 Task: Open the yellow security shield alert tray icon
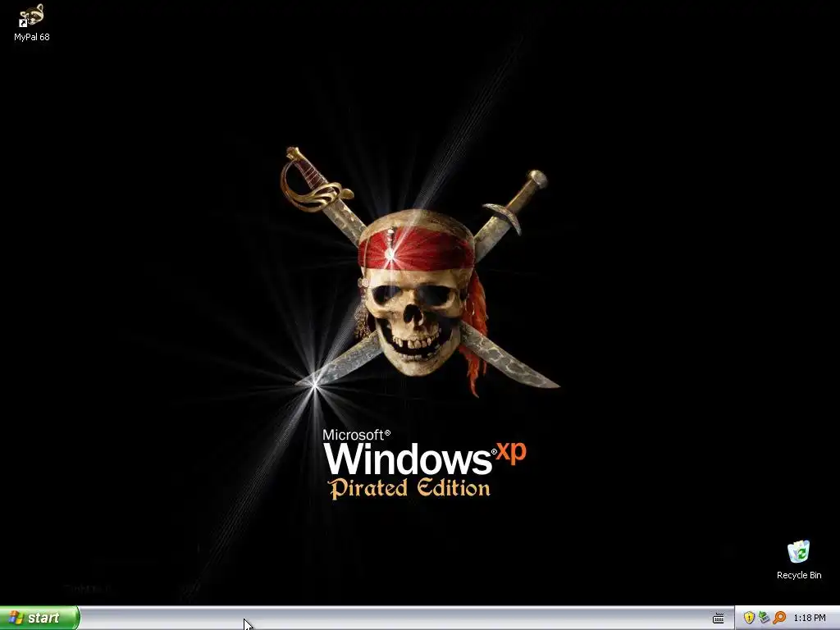749,618
